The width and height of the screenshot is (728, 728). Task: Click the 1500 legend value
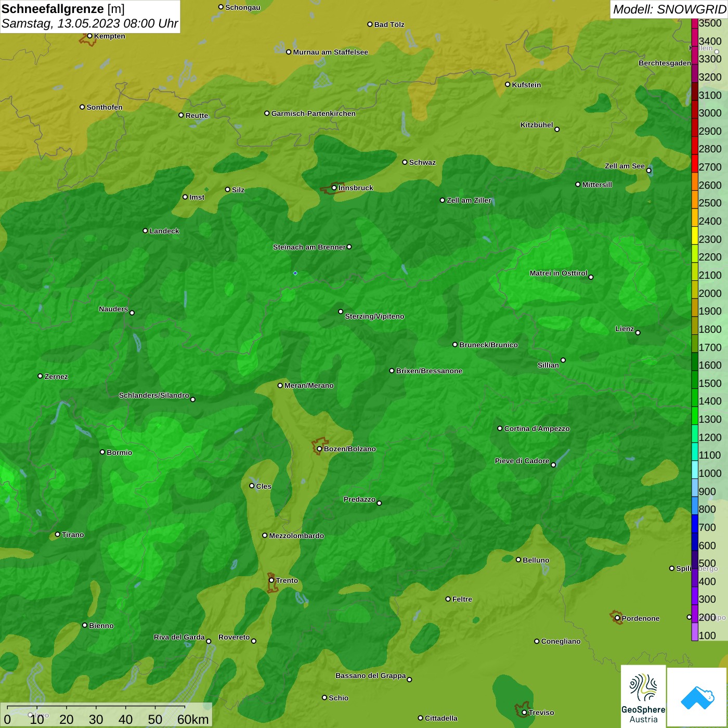coord(710,383)
